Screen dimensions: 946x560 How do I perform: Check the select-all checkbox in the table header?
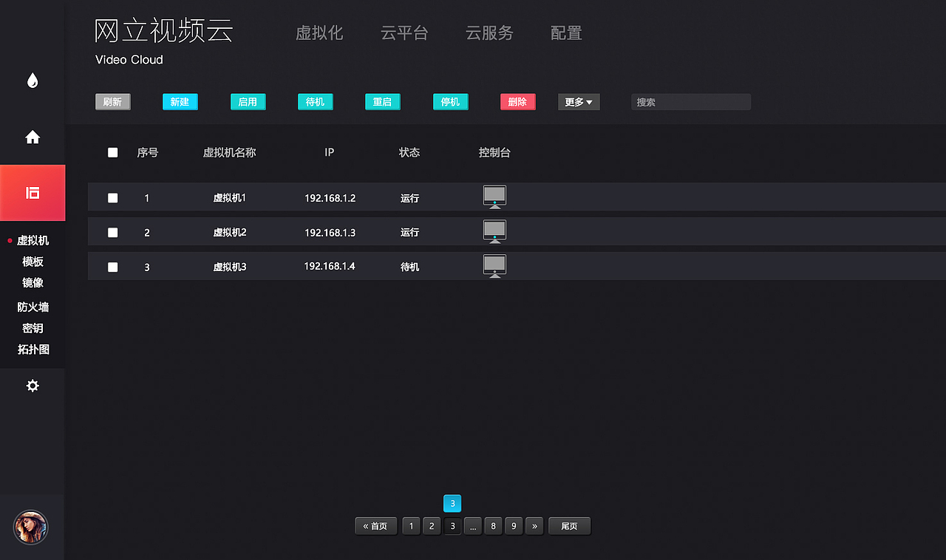click(x=112, y=152)
